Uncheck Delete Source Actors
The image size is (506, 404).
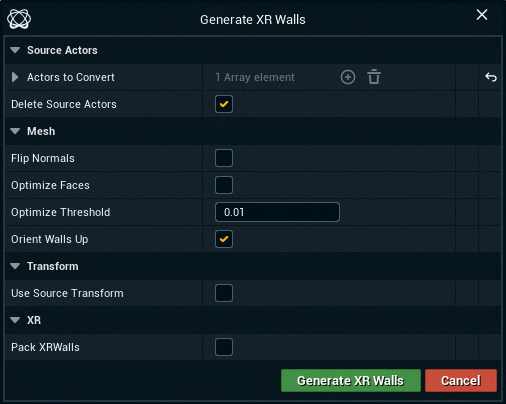click(224, 104)
